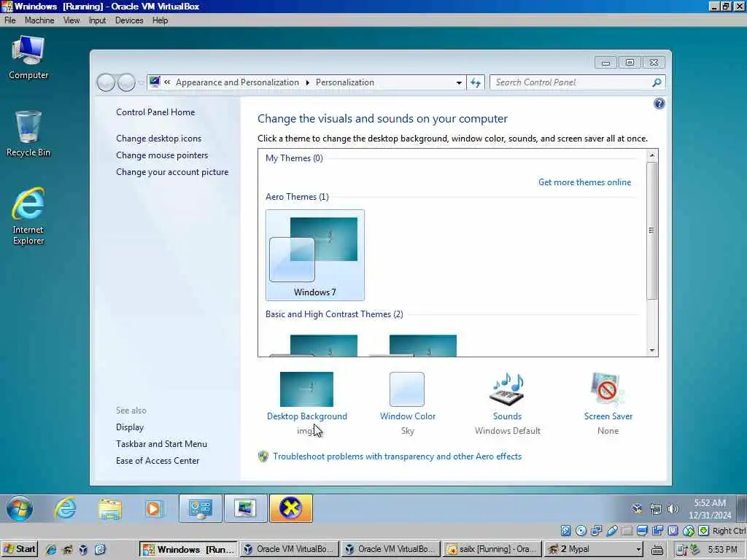Click VirtualBox USB pen status icon
The image size is (747, 560).
(x=612, y=531)
